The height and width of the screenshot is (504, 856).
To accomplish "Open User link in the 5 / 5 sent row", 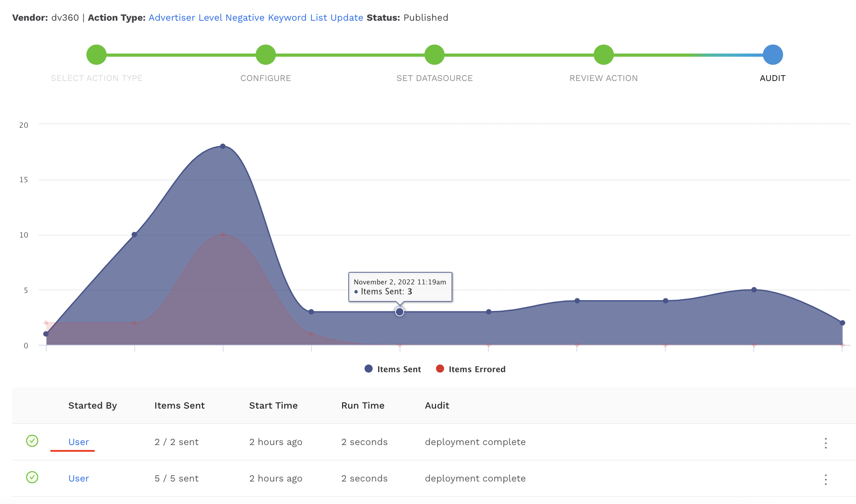I will (x=78, y=478).
